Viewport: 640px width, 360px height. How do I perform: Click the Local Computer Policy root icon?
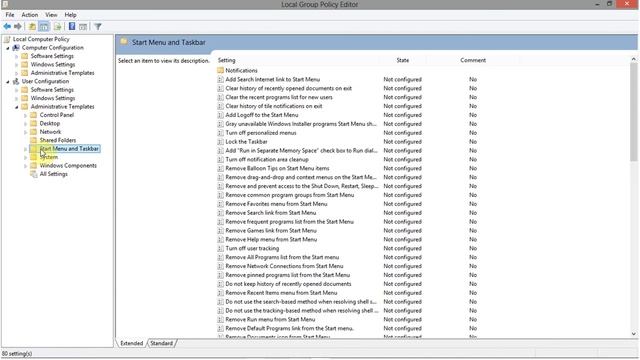coord(7,39)
